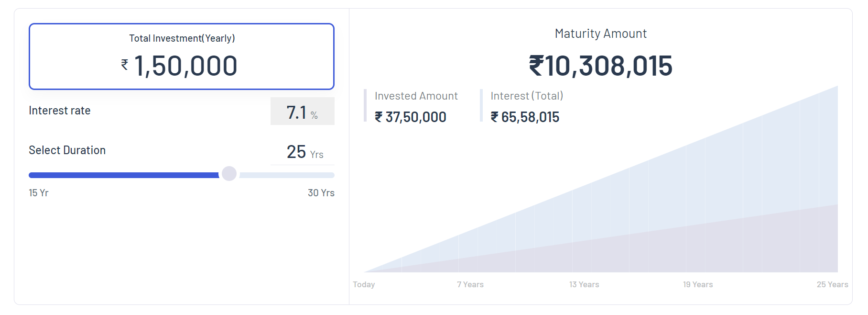Click the 13 Years chart axis marker
This screenshot has width=868, height=315.
[x=584, y=284]
